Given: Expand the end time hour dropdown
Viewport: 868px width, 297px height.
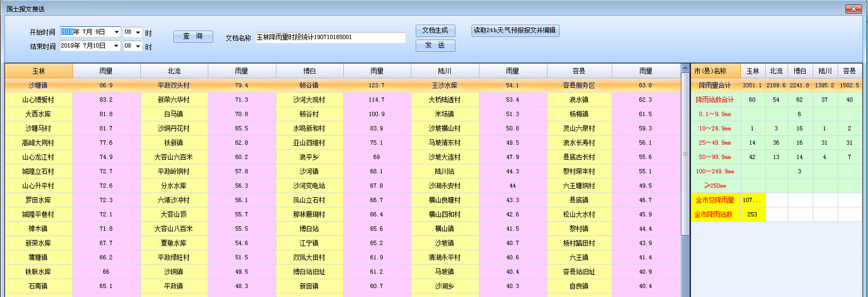Looking at the screenshot, I should point(137,46).
